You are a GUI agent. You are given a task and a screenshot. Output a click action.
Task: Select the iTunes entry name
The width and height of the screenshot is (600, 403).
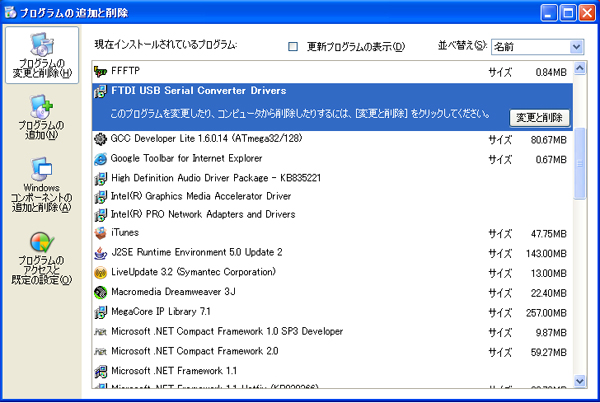click(x=125, y=233)
